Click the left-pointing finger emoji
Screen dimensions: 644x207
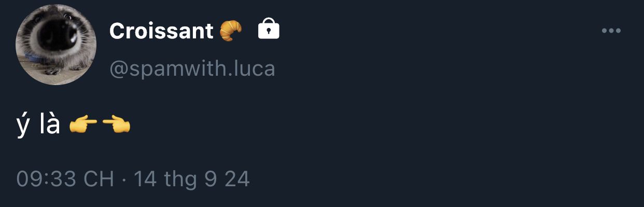(116, 125)
